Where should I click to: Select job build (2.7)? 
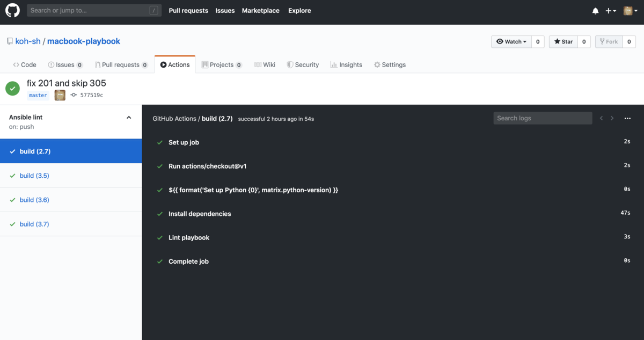point(71,151)
